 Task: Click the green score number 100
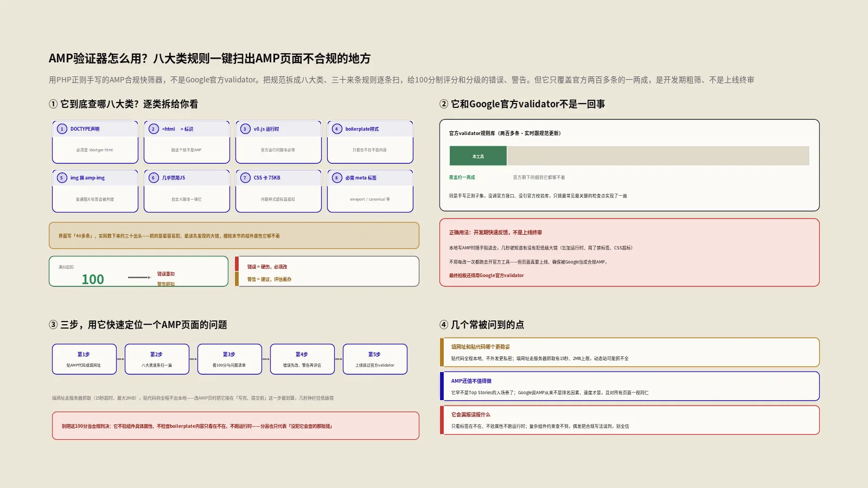click(x=93, y=279)
